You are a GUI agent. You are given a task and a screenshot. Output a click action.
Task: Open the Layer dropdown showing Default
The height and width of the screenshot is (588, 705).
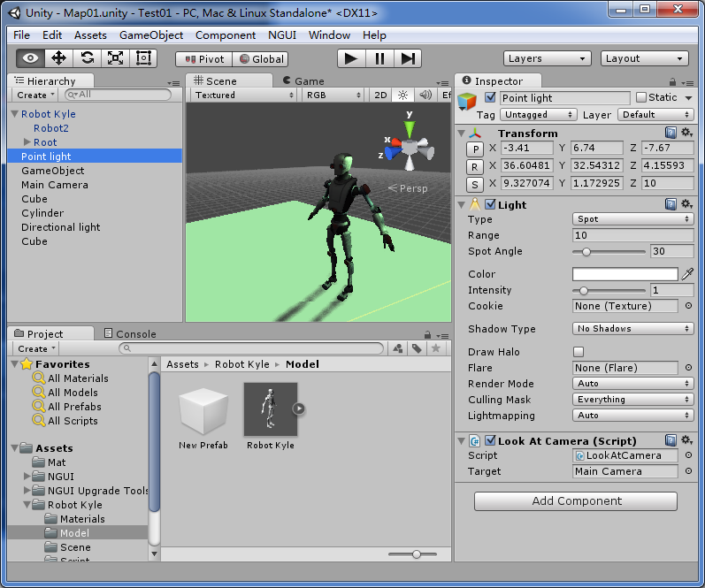[655, 115]
